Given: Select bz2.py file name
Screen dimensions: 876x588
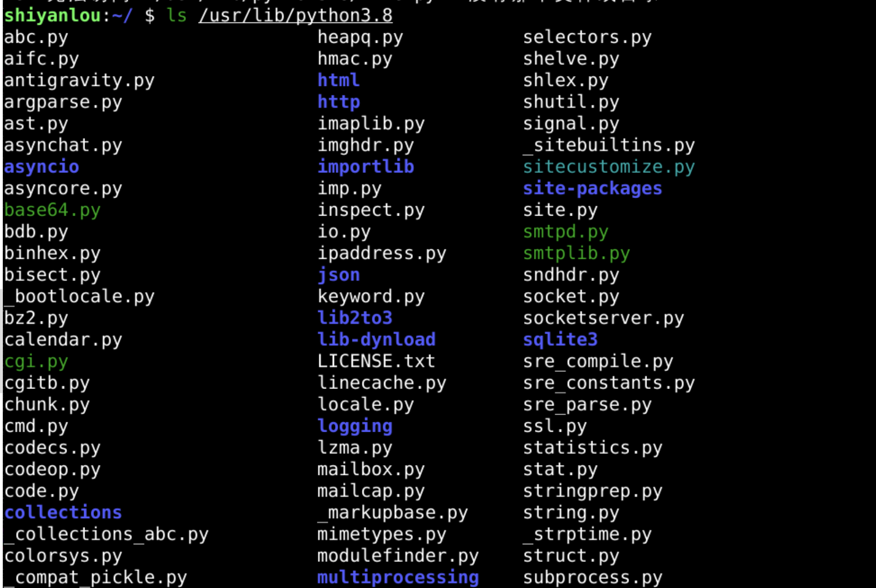Looking at the screenshot, I should 36,318.
